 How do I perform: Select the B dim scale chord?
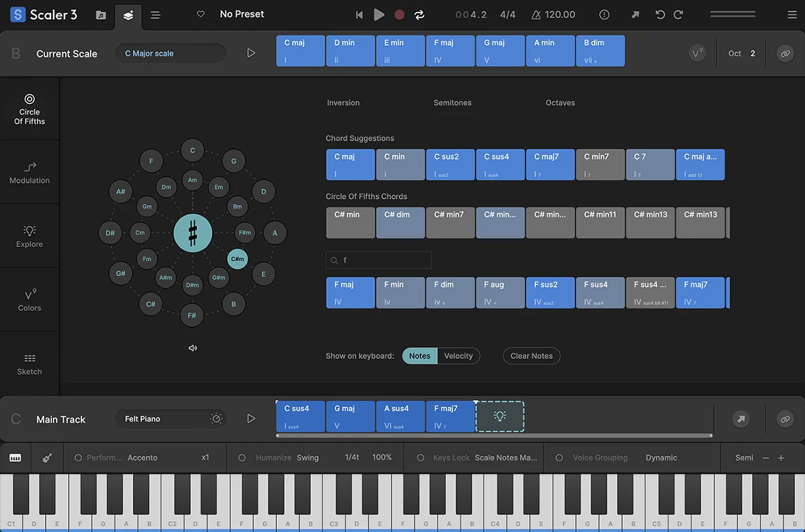click(600, 51)
